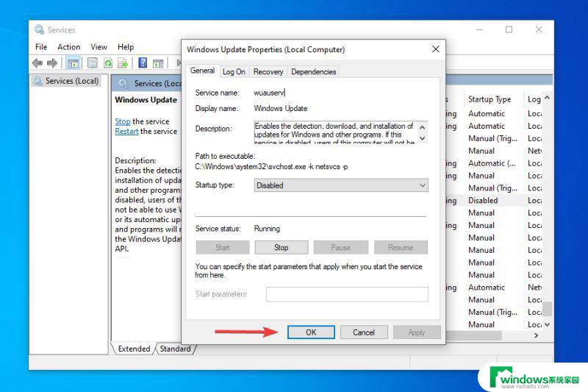
Task: Click the greyed Start button
Action: coord(223,247)
